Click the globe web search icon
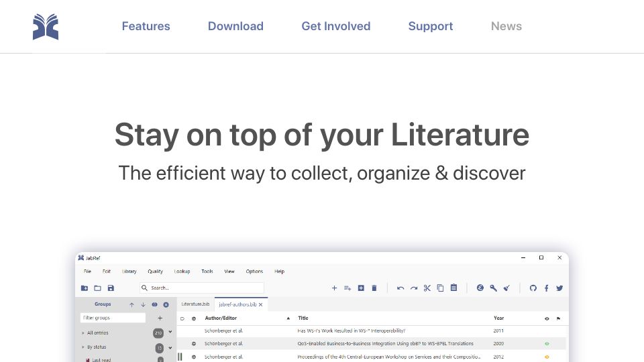Image resolution: width=644 pixels, height=362 pixels. tap(480, 288)
